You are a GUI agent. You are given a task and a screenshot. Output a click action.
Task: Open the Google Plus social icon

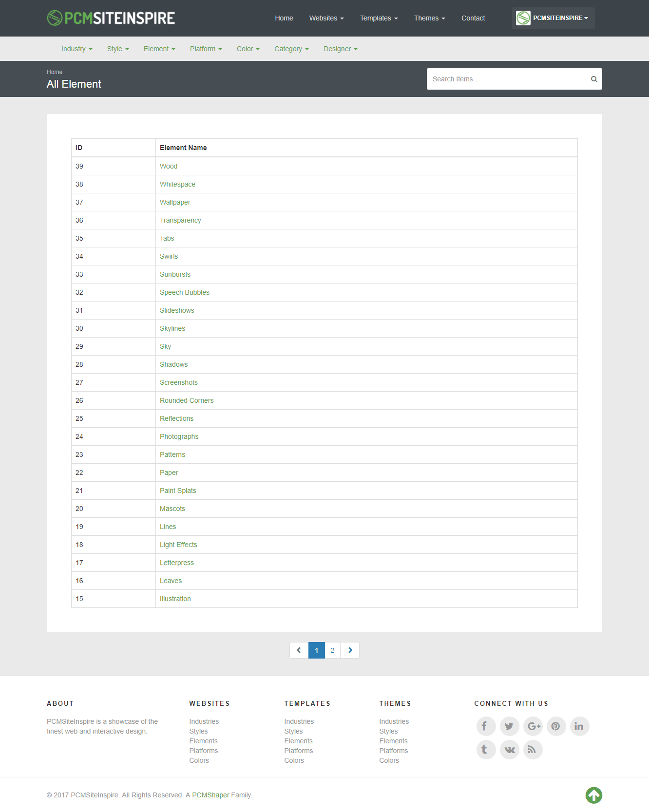(x=533, y=726)
